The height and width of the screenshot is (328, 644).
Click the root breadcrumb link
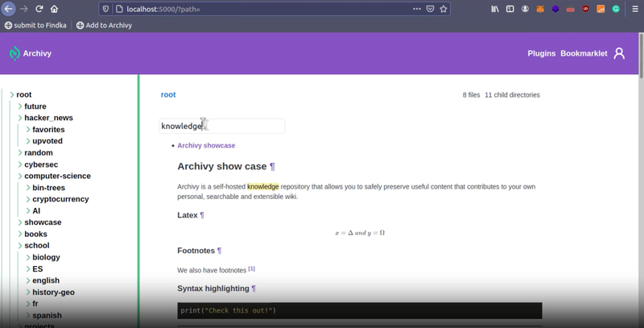[x=167, y=95]
